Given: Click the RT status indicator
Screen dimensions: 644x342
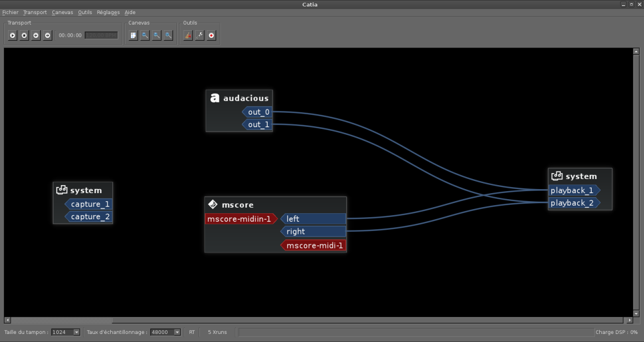Looking at the screenshot, I should pos(192,332).
